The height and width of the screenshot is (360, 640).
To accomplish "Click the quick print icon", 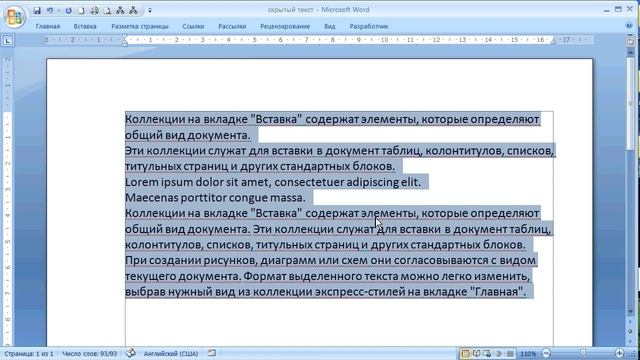I will click(x=94, y=11).
